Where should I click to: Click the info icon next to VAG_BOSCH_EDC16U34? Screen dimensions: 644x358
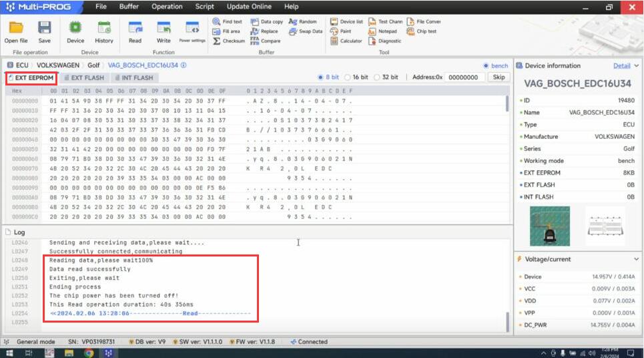(x=184, y=65)
